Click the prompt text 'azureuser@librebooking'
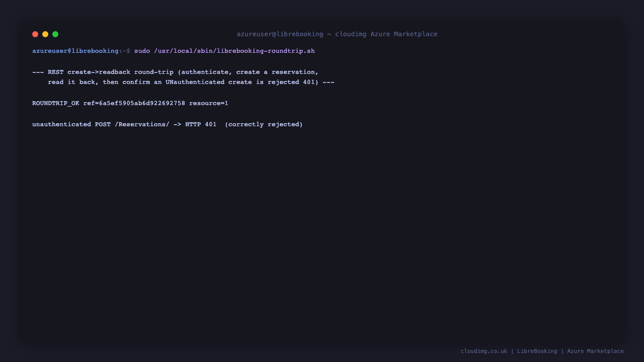The image size is (644, 362). [x=75, y=51]
